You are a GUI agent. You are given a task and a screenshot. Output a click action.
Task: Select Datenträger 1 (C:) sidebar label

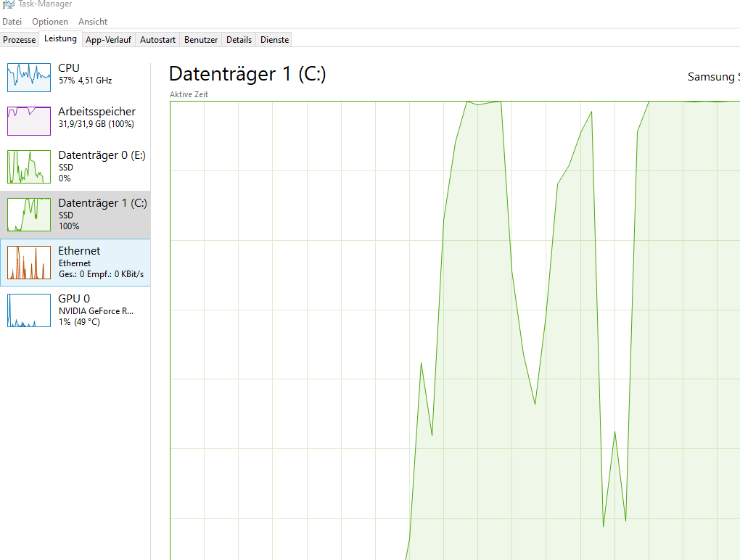click(x=102, y=203)
